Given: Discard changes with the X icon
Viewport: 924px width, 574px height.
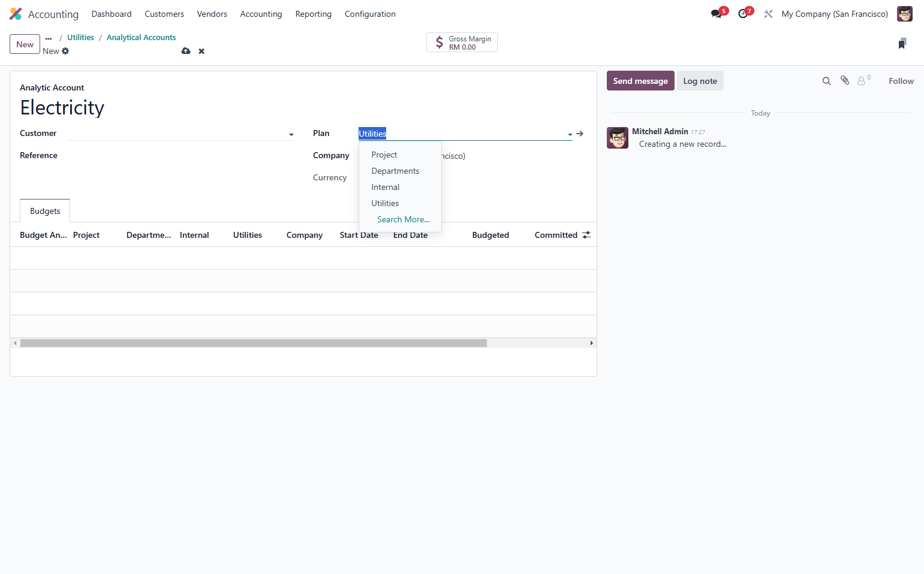Looking at the screenshot, I should point(201,51).
